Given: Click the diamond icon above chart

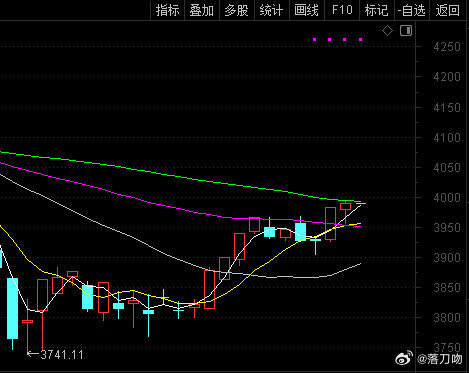Looking at the screenshot, I should (387, 31).
